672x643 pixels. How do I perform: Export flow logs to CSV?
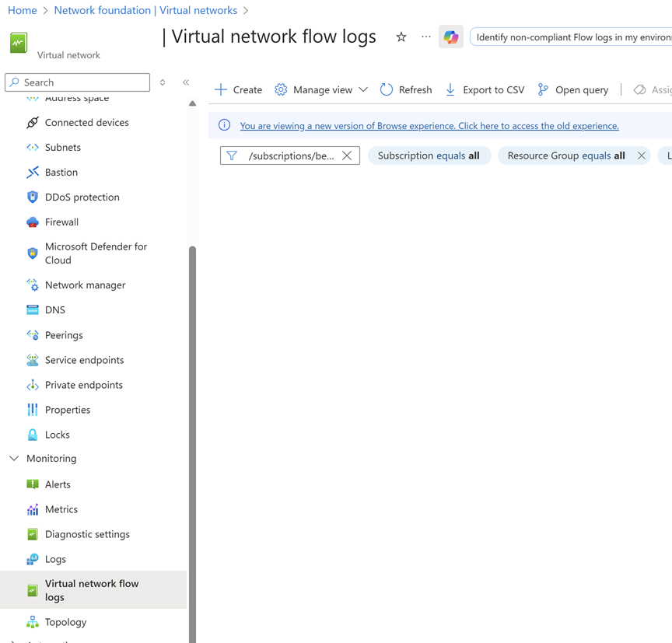pyautogui.click(x=485, y=90)
